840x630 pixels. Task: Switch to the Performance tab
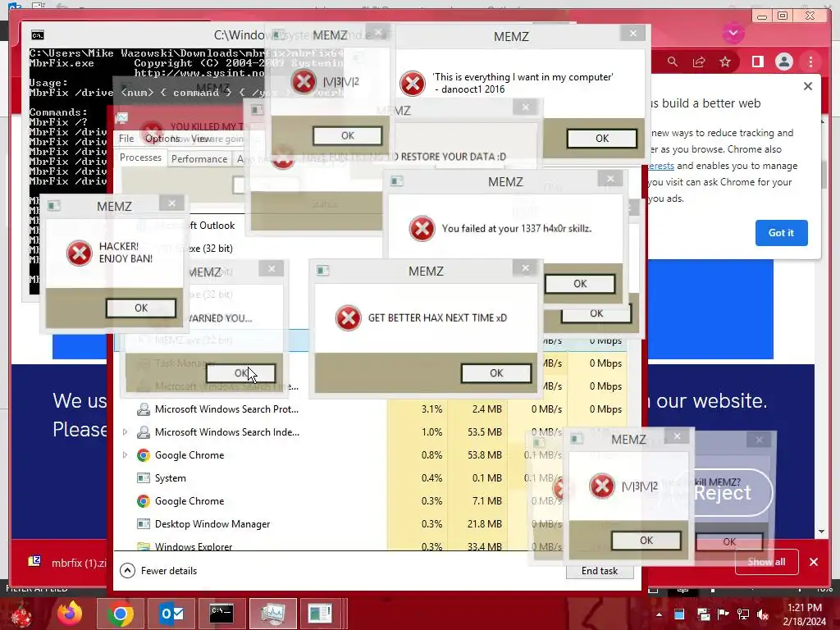(x=199, y=159)
